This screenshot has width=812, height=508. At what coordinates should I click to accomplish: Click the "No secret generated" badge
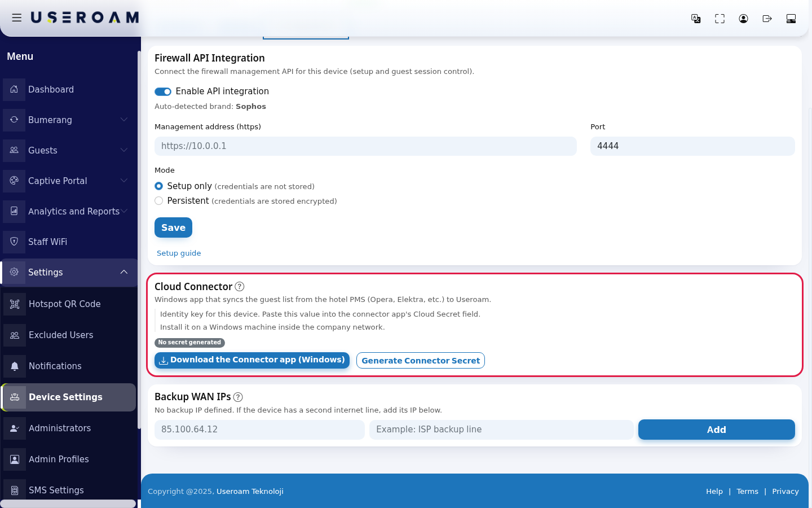[189, 343]
